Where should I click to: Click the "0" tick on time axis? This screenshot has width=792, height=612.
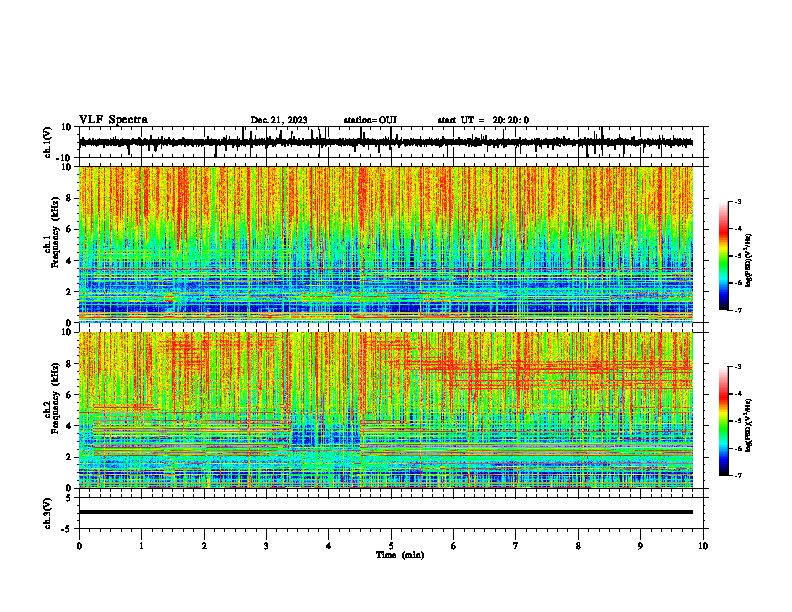[x=79, y=546]
